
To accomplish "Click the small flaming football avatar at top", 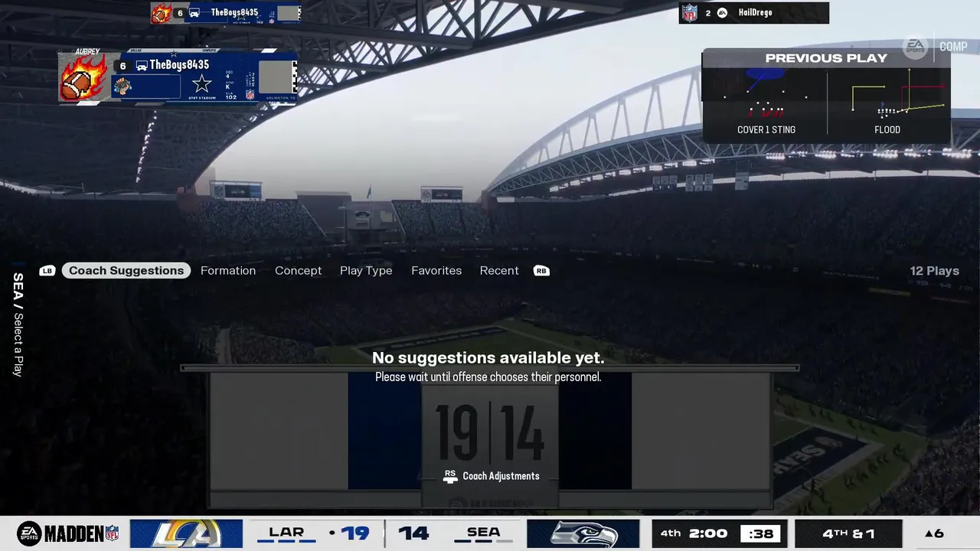I will click(x=162, y=13).
